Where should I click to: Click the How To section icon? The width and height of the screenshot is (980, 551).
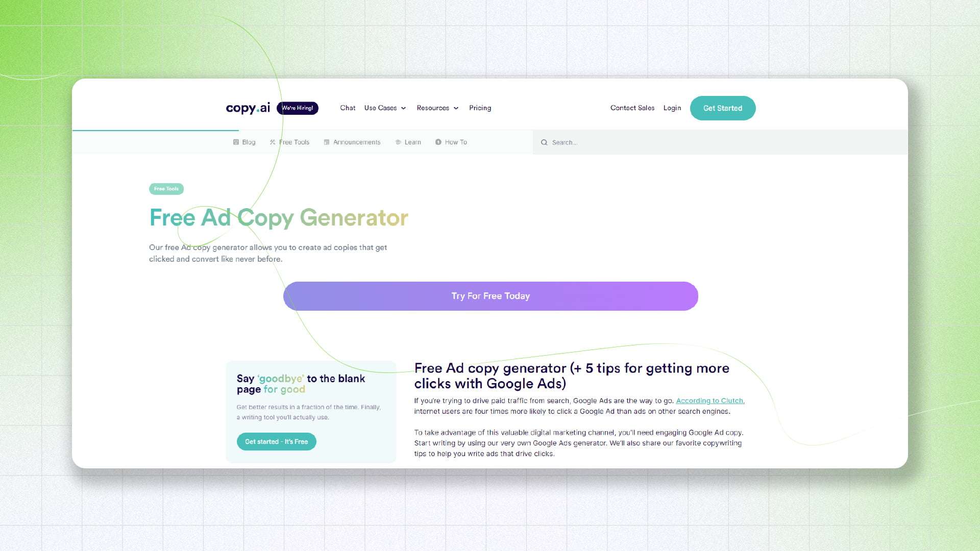437,142
